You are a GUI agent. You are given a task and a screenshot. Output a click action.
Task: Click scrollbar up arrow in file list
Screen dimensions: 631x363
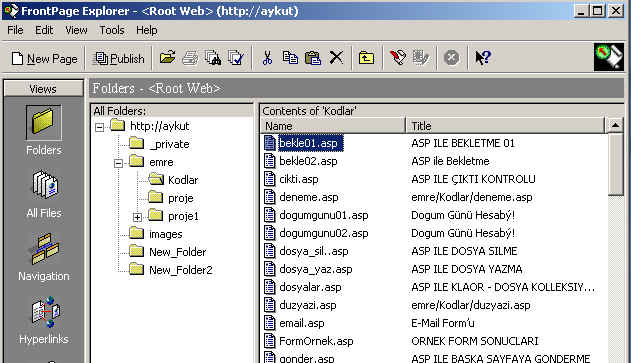615,126
